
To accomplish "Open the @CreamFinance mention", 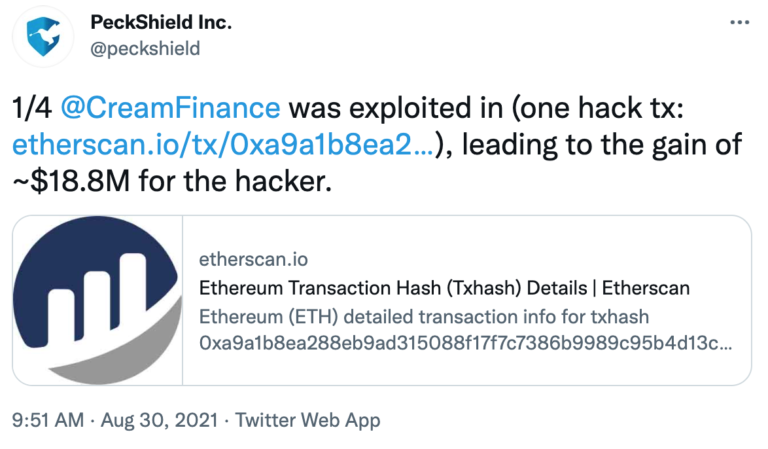I will pyautogui.click(x=170, y=108).
